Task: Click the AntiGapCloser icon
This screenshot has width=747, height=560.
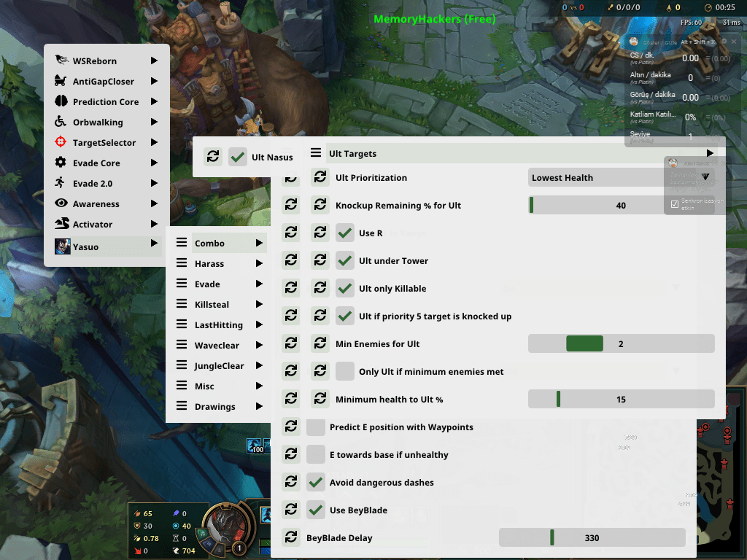Action: click(x=61, y=80)
